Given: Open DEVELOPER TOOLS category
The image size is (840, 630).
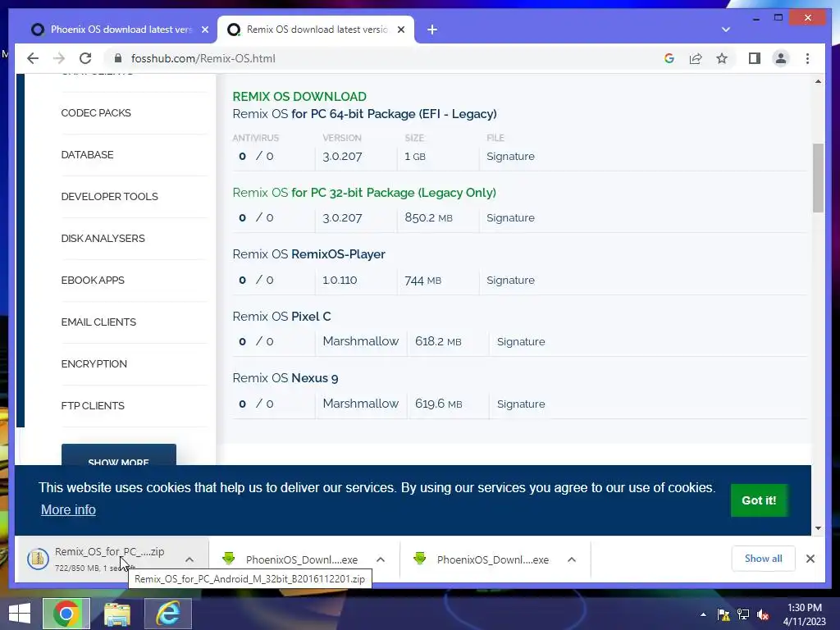Looking at the screenshot, I should (109, 197).
